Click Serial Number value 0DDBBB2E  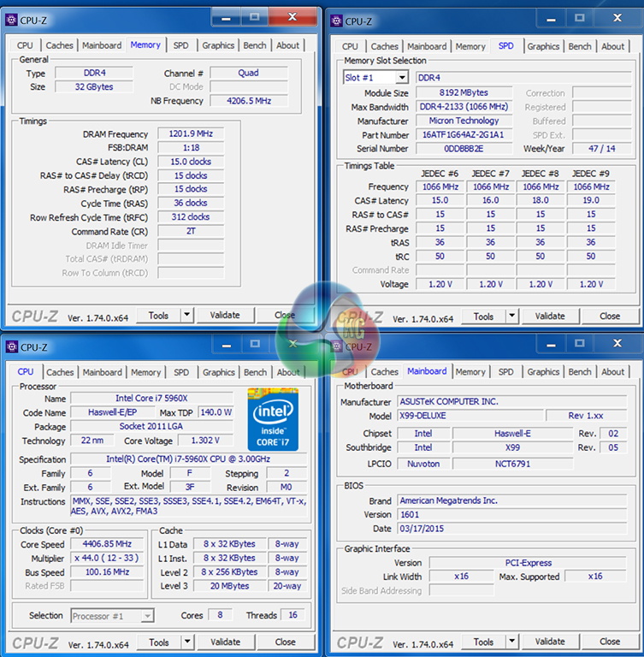(x=464, y=148)
